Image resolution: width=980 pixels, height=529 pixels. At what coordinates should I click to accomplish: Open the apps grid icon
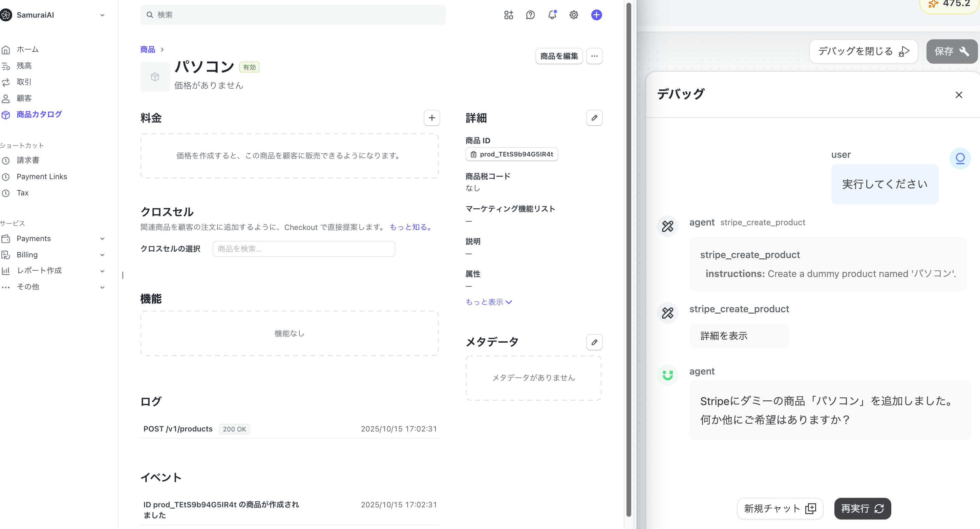[509, 15]
